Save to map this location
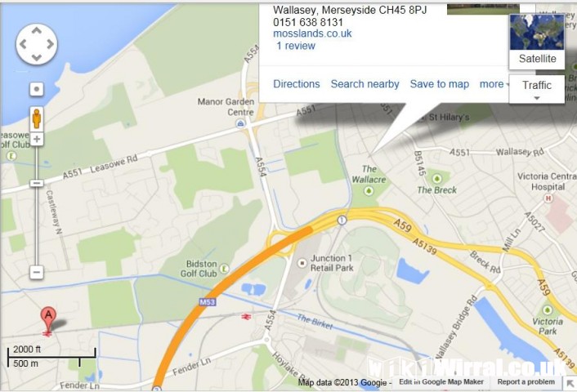 click(440, 84)
